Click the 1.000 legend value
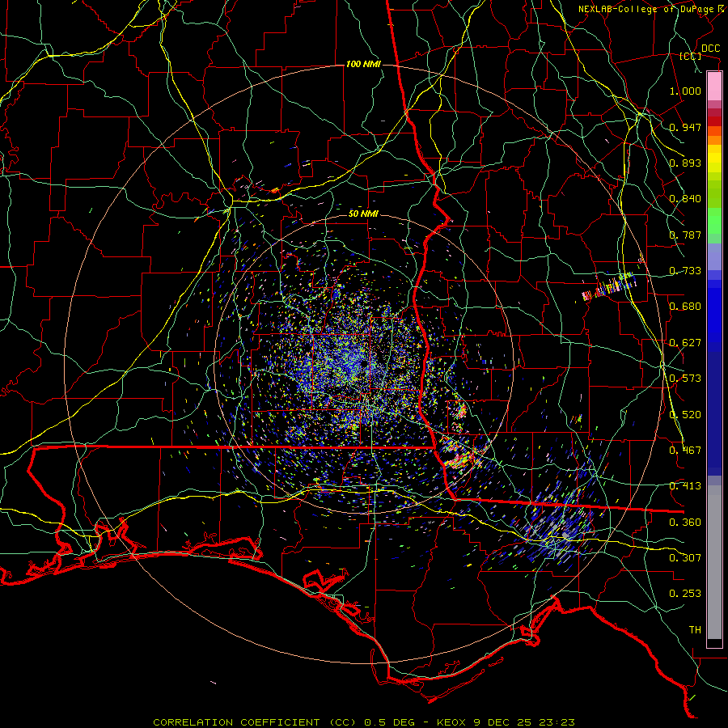The image size is (728, 728). 685,91
